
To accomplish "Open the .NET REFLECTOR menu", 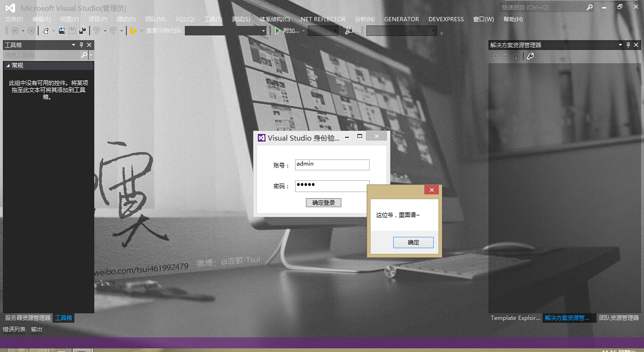I will tap(322, 19).
